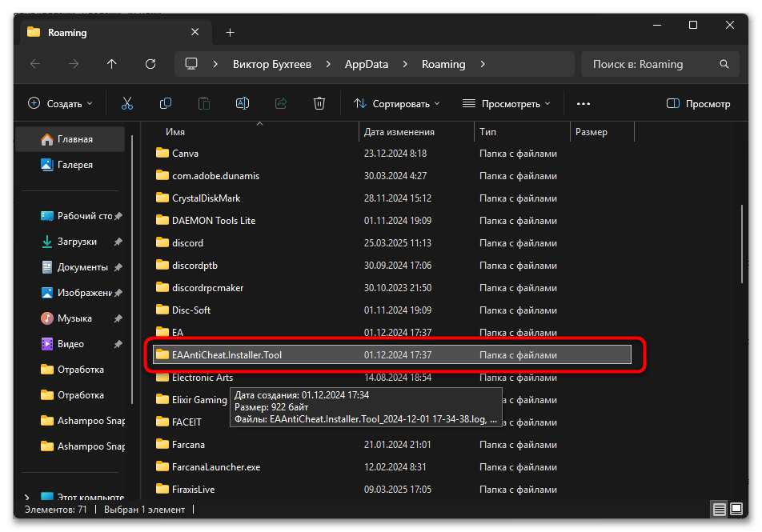This screenshot has height=532, width=762.
Task: Select the FiraxisLive folder
Action: (x=391, y=490)
